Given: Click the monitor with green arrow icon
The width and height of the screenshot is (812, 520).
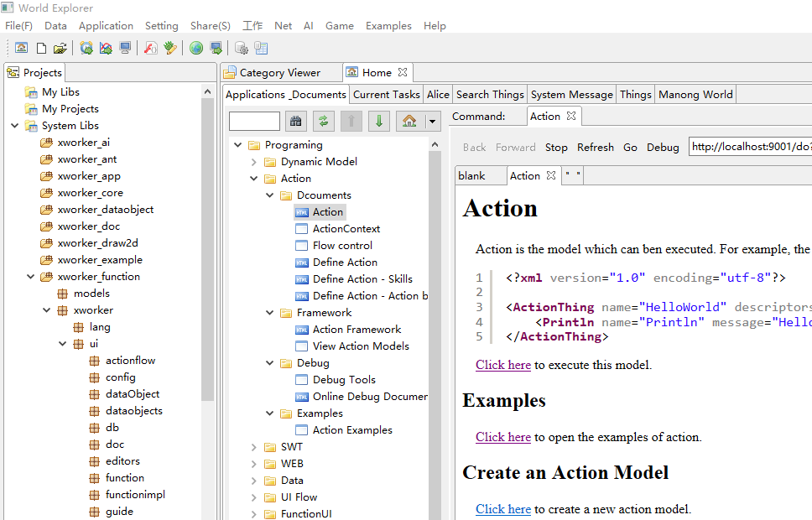Looking at the screenshot, I should [x=216, y=48].
